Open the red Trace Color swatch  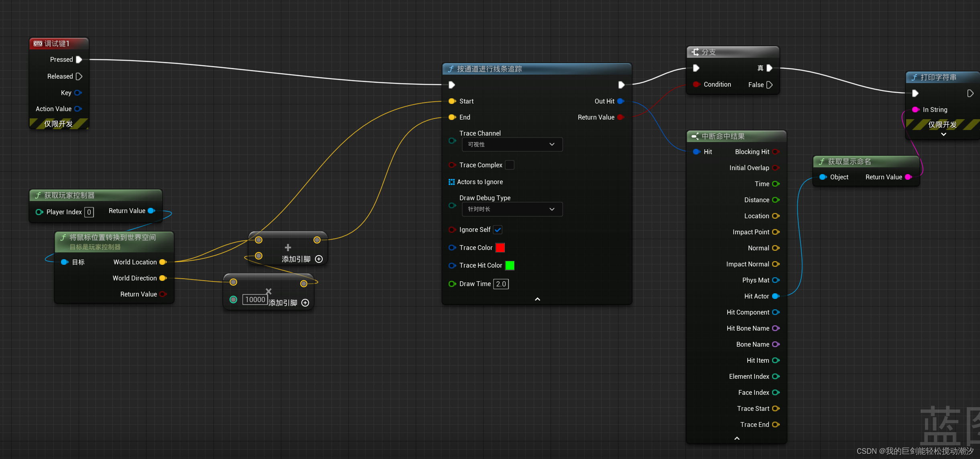tap(500, 248)
